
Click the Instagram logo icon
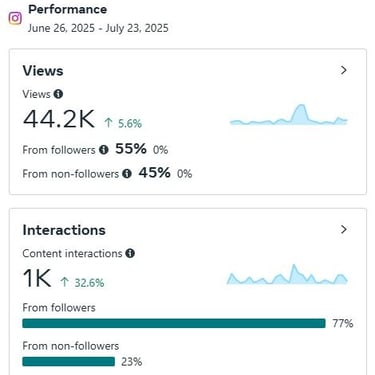pyautogui.click(x=15, y=18)
